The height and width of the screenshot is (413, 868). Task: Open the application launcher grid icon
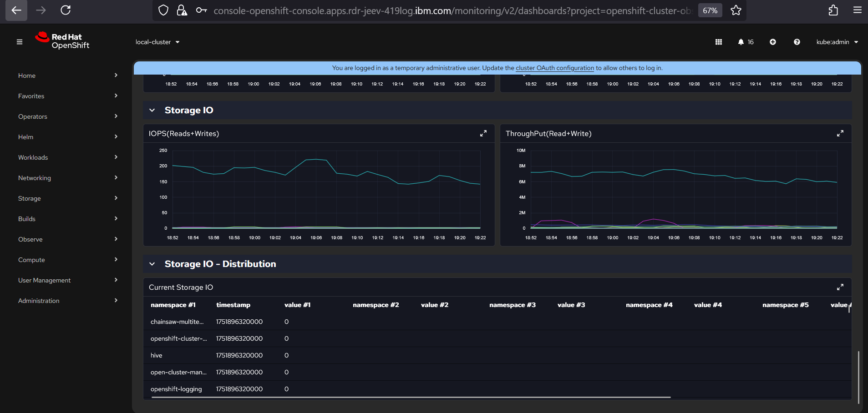(x=719, y=42)
